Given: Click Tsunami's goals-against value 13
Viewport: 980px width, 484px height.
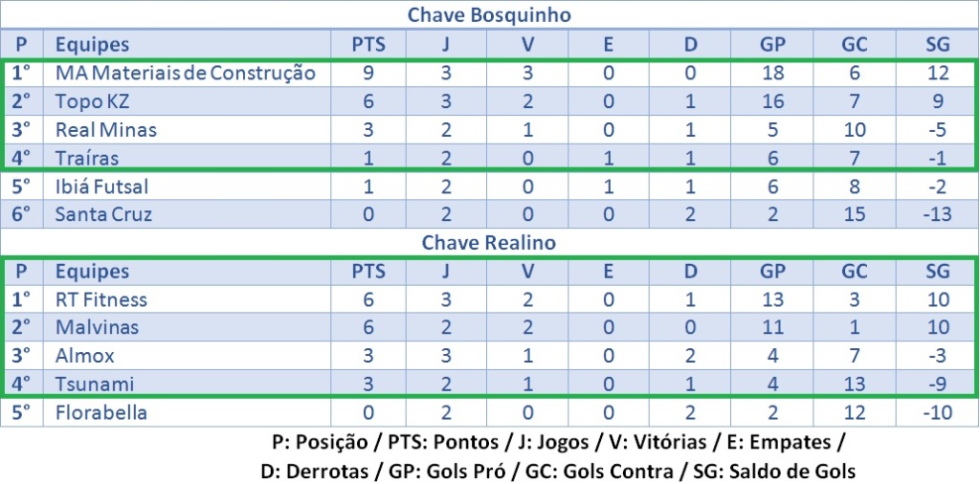Looking at the screenshot, I should [855, 385].
